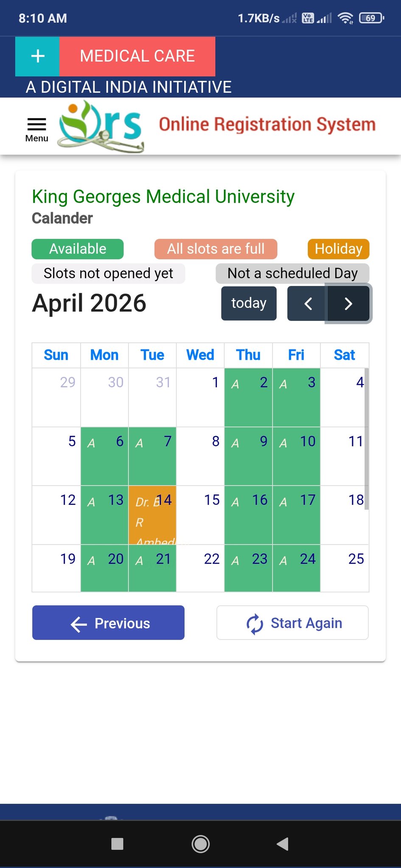Click Start Again button
401x868 pixels.
pyautogui.click(x=292, y=623)
